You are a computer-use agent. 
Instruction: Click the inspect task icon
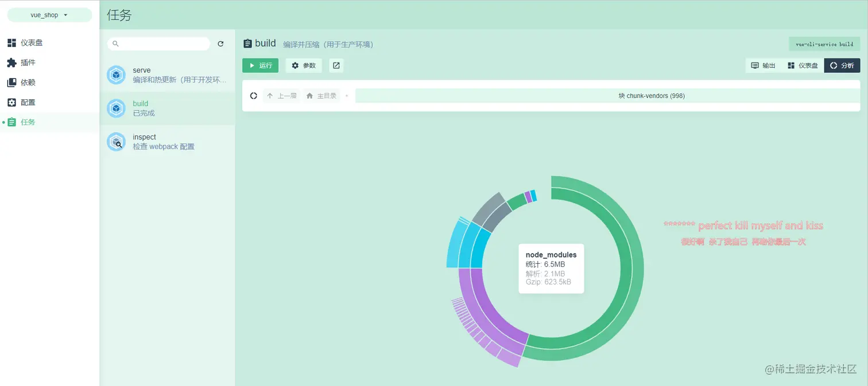[116, 142]
